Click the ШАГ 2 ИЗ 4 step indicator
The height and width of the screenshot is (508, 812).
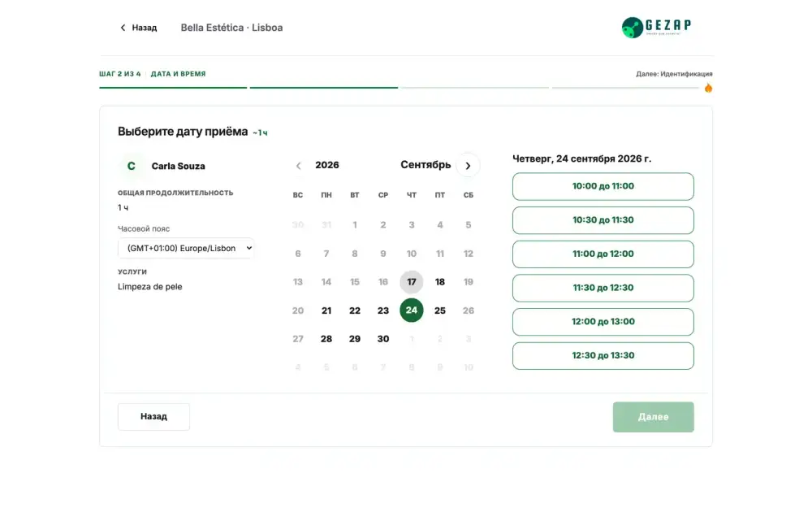(120, 74)
